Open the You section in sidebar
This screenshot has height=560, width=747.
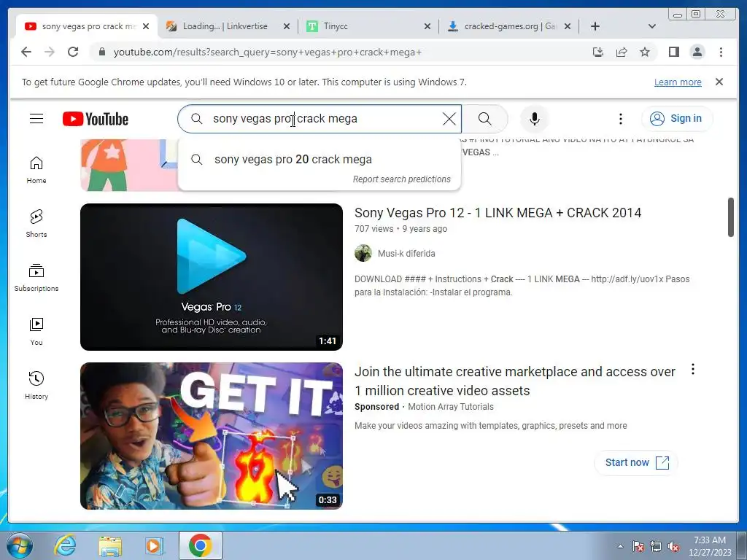click(36, 332)
